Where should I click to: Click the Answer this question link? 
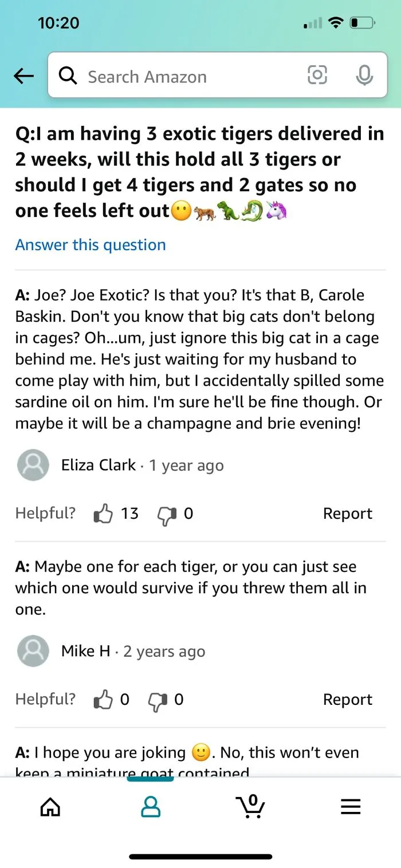click(91, 244)
